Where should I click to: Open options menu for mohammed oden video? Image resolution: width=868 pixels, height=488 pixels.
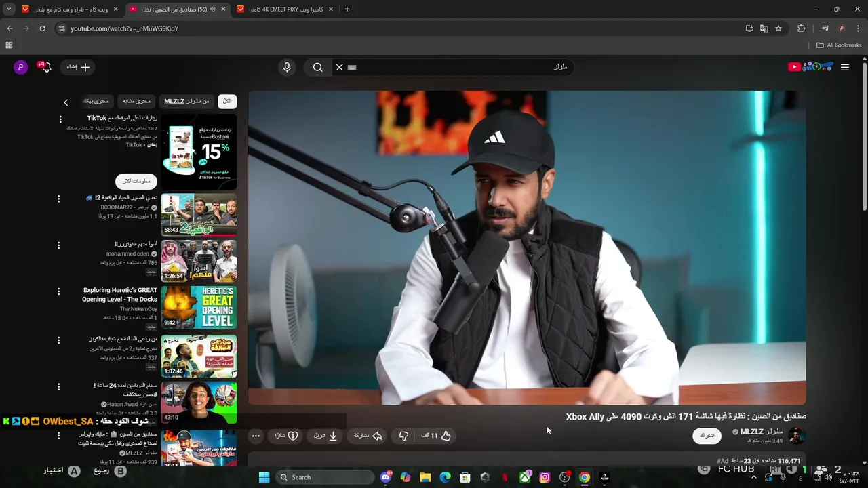(58, 245)
